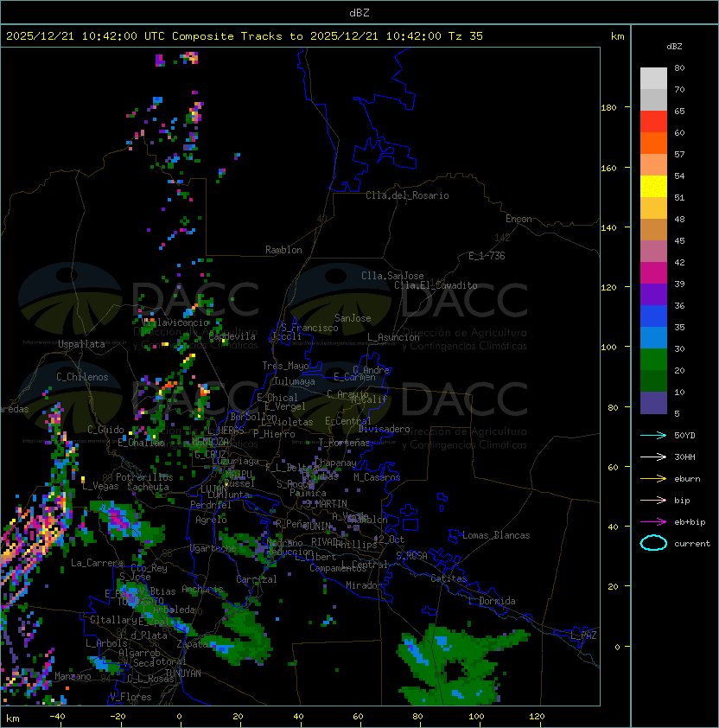Click the SanJose map label
Viewport: 719px width, 728px height.
point(353,318)
